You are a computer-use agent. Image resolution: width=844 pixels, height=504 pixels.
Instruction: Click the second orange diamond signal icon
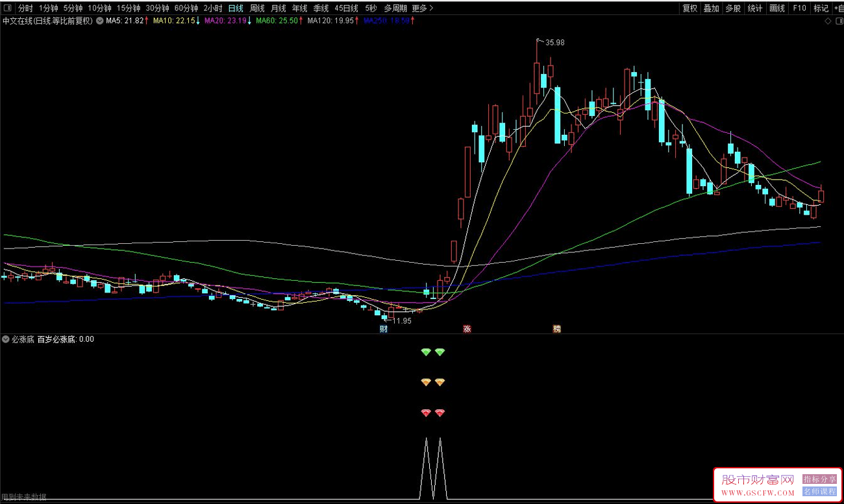pos(440,382)
